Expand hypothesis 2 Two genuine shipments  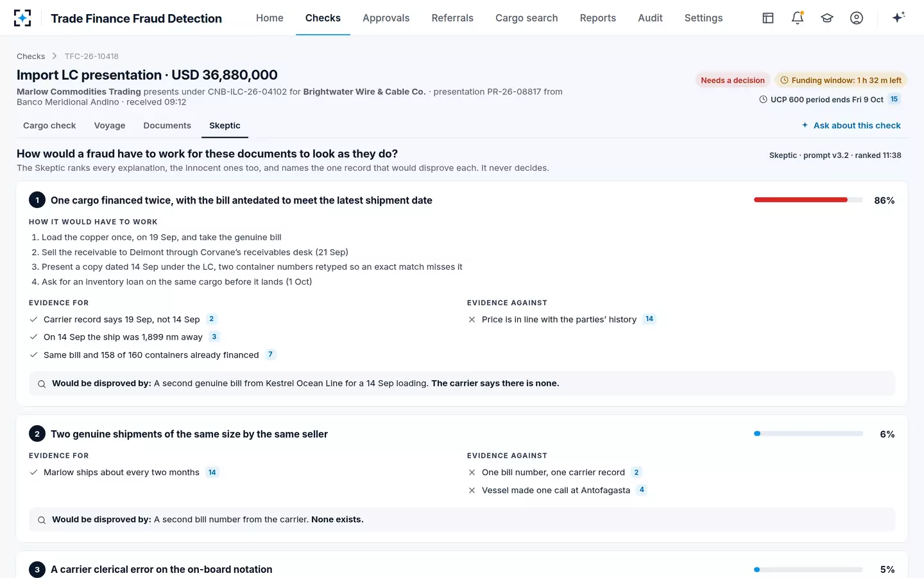189,434
